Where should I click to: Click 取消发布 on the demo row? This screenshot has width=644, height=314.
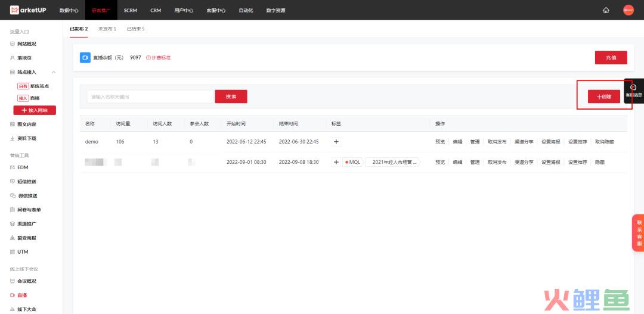pyautogui.click(x=497, y=142)
